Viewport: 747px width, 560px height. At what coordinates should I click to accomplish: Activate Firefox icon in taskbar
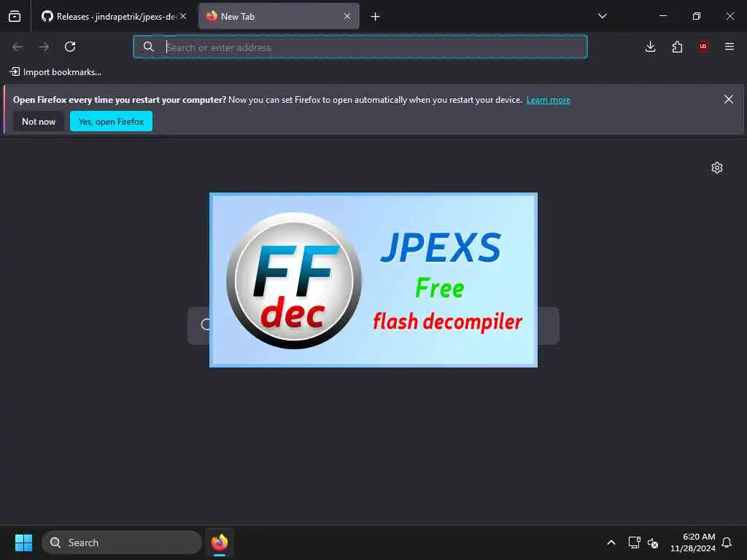click(x=220, y=542)
